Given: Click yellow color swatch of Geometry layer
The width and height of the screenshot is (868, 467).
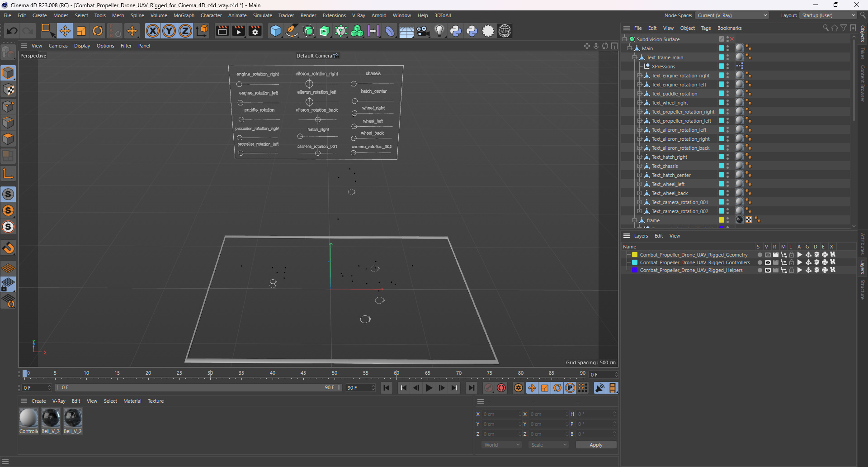Looking at the screenshot, I should click(x=635, y=255).
